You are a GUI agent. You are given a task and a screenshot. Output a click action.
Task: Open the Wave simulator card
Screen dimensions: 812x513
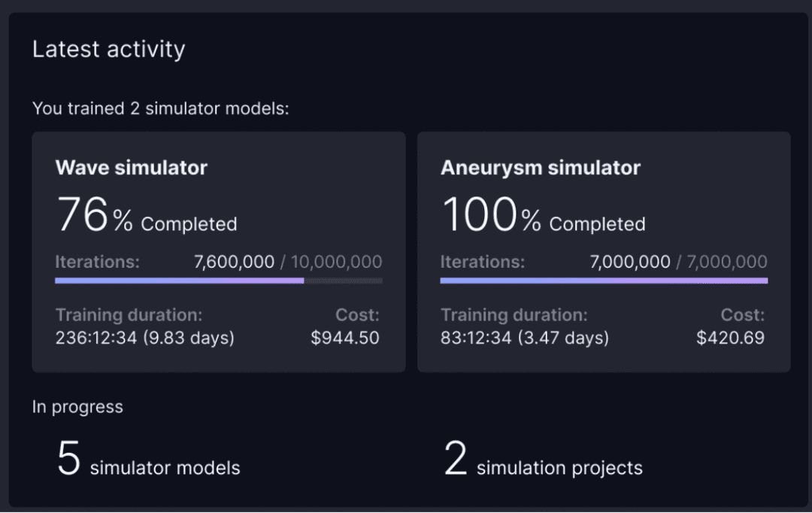click(219, 252)
